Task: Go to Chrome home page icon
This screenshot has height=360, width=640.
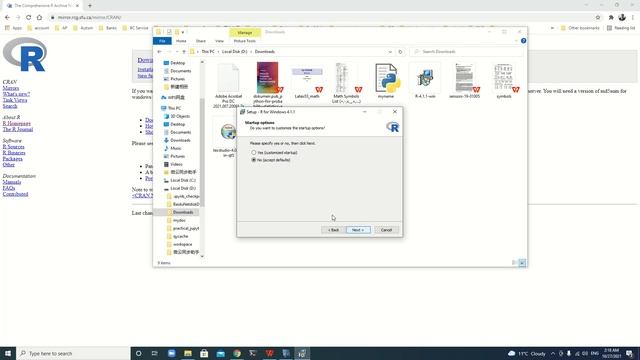Action: click(39, 18)
